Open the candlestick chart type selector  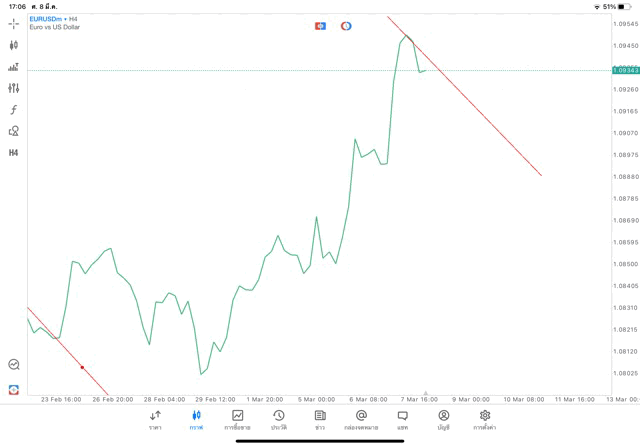click(x=14, y=45)
